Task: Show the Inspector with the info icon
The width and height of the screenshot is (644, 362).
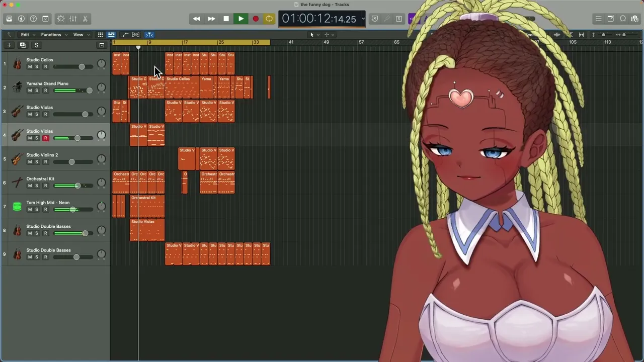Action: [x=21, y=19]
